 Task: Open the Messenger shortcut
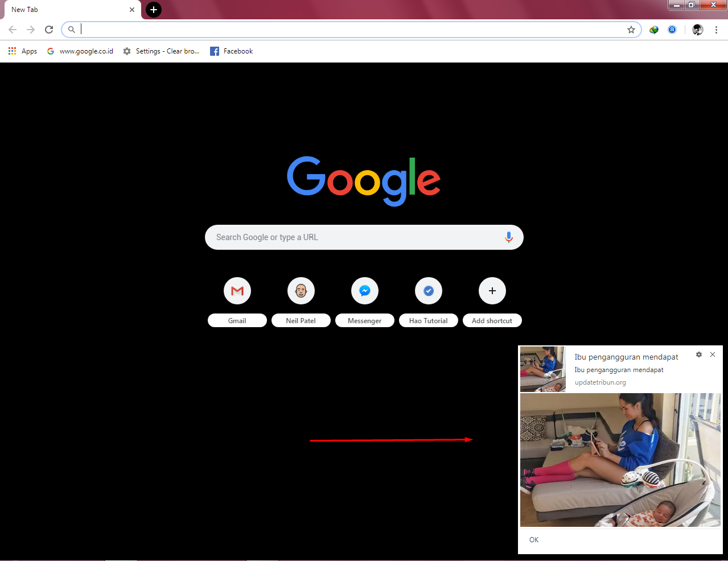click(364, 291)
